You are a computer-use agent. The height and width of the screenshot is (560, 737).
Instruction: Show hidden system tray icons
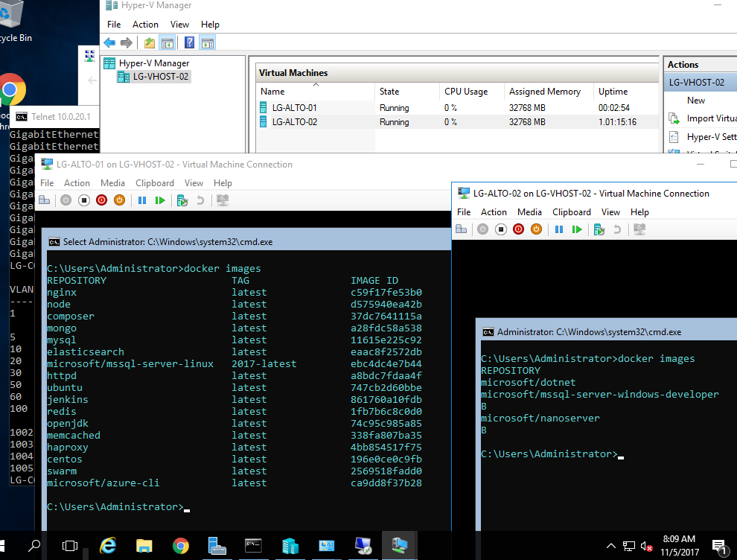pos(611,546)
